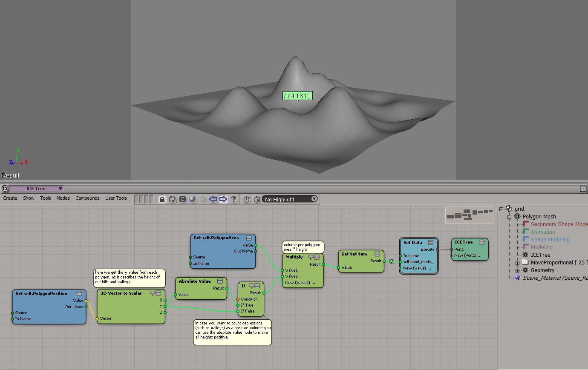Open the Nodes menu
Viewport: 588px width, 370px height.
(63, 198)
